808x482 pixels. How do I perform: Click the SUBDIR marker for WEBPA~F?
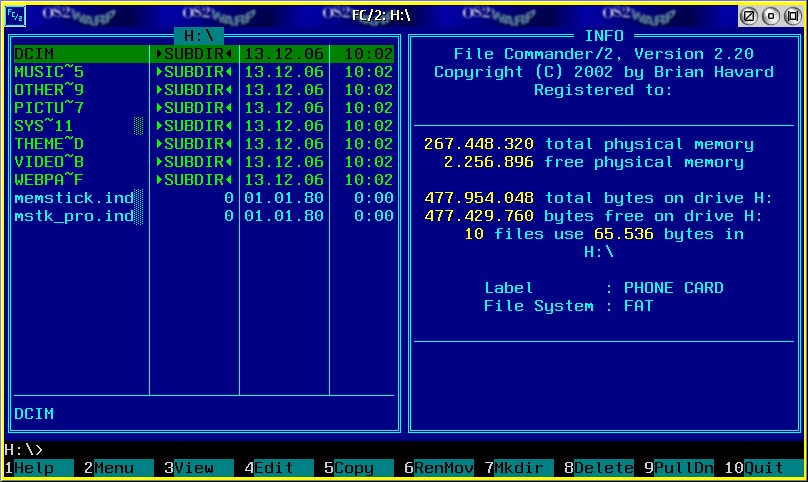(194, 180)
